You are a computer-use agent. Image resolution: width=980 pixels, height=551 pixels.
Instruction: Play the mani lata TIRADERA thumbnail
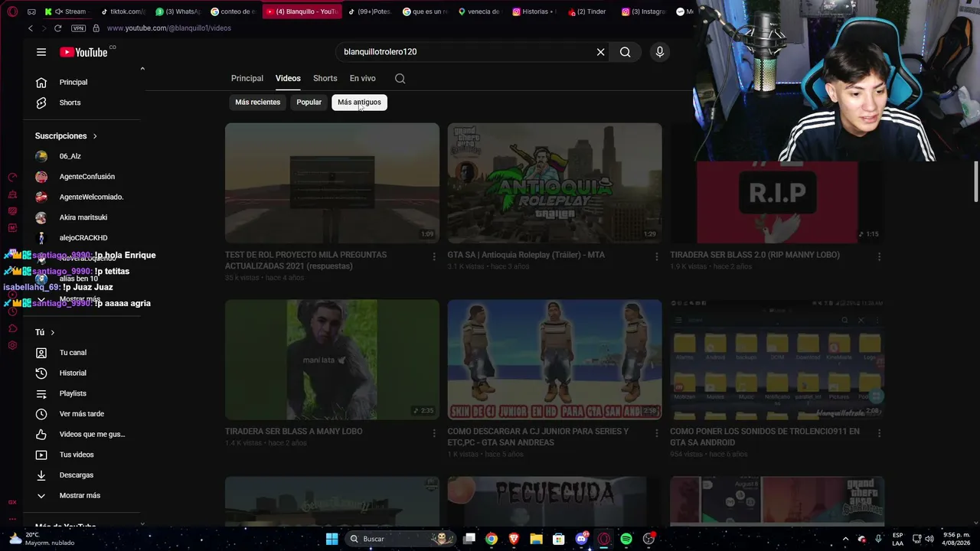coord(332,360)
